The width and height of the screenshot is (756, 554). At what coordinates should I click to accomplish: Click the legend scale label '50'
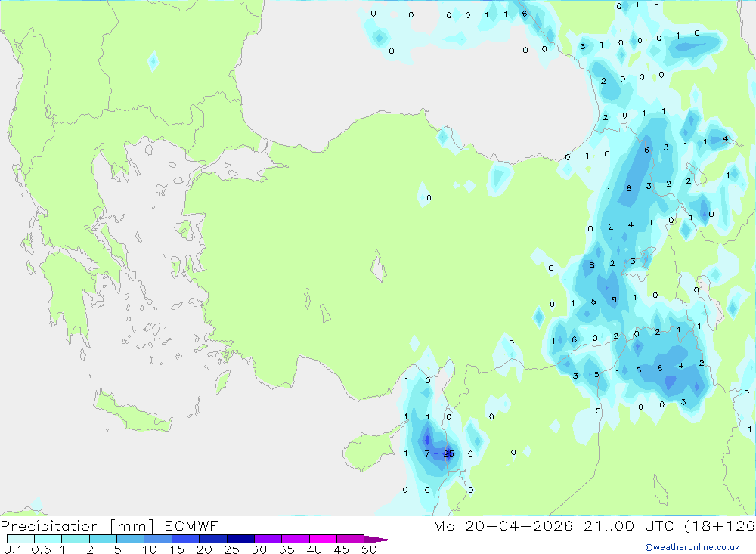point(370,549)
